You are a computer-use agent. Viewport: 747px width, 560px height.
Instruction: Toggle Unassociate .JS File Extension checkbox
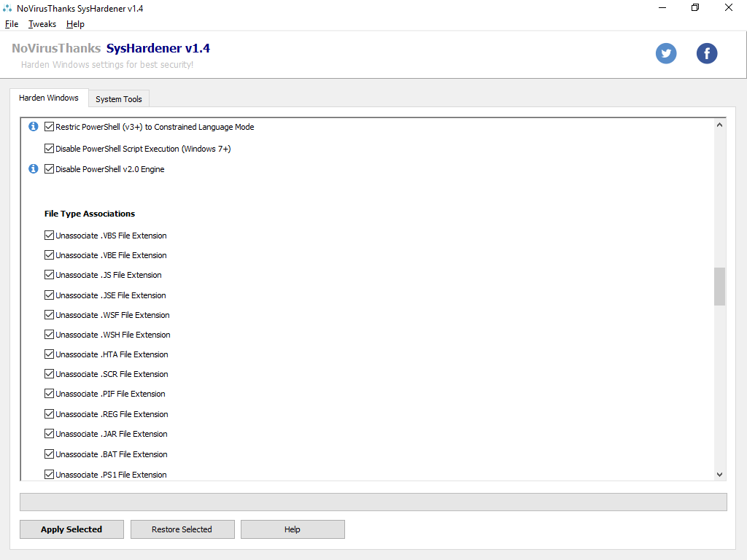49,275
